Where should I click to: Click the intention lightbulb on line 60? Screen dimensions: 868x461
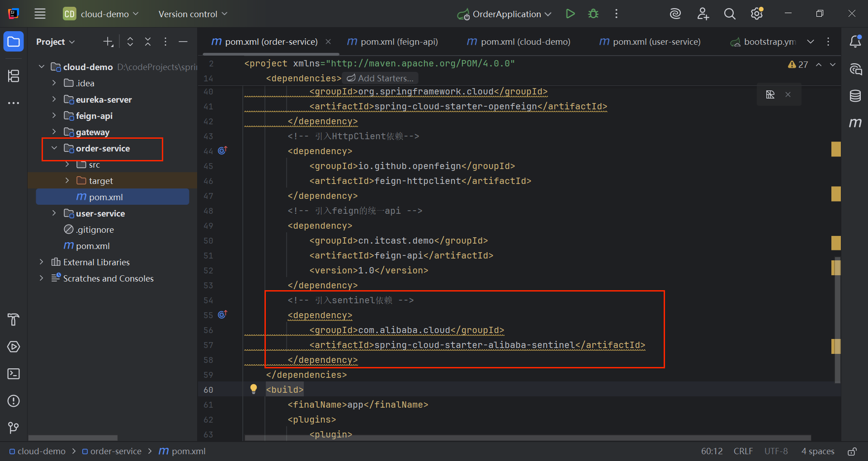254,389
